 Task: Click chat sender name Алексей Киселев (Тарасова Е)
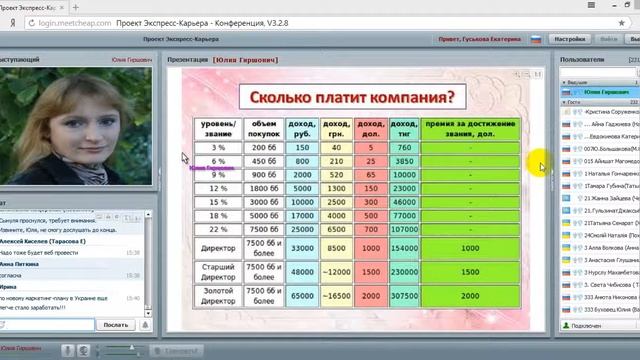(43, 241)
